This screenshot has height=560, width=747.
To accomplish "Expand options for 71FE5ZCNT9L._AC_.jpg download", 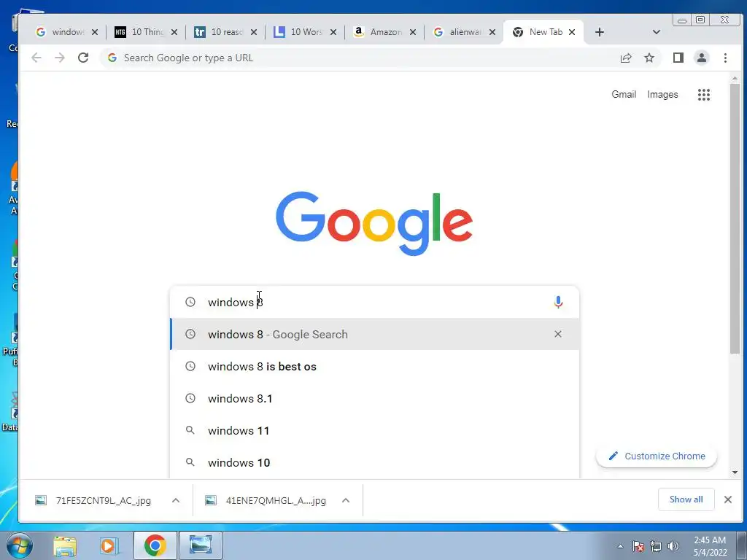I will (175, 500).
